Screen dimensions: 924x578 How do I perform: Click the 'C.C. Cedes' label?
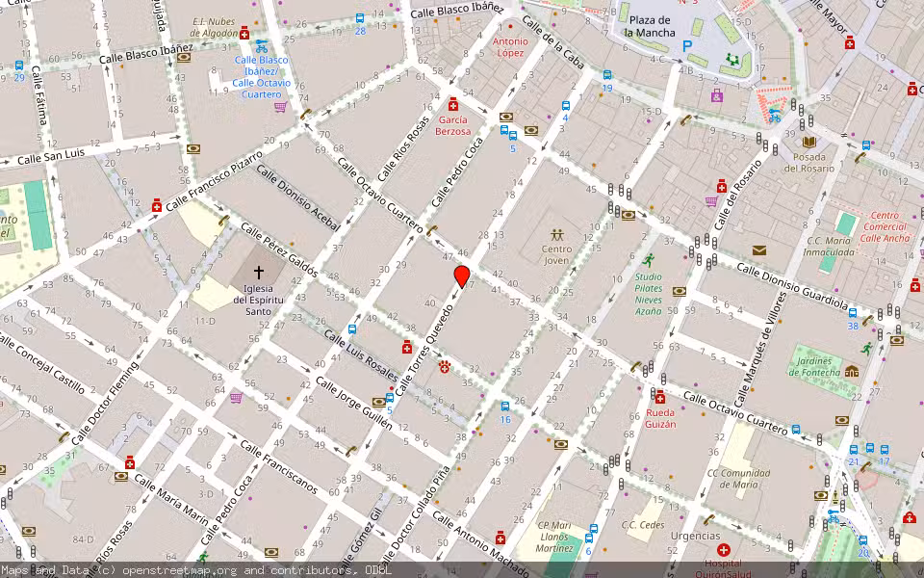643,525
